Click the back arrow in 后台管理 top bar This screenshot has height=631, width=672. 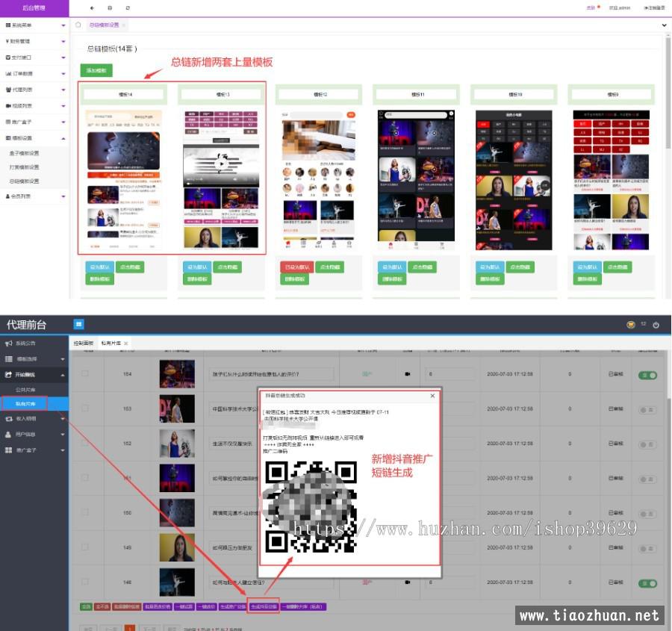pyautogui.click(x=92, y=7)
